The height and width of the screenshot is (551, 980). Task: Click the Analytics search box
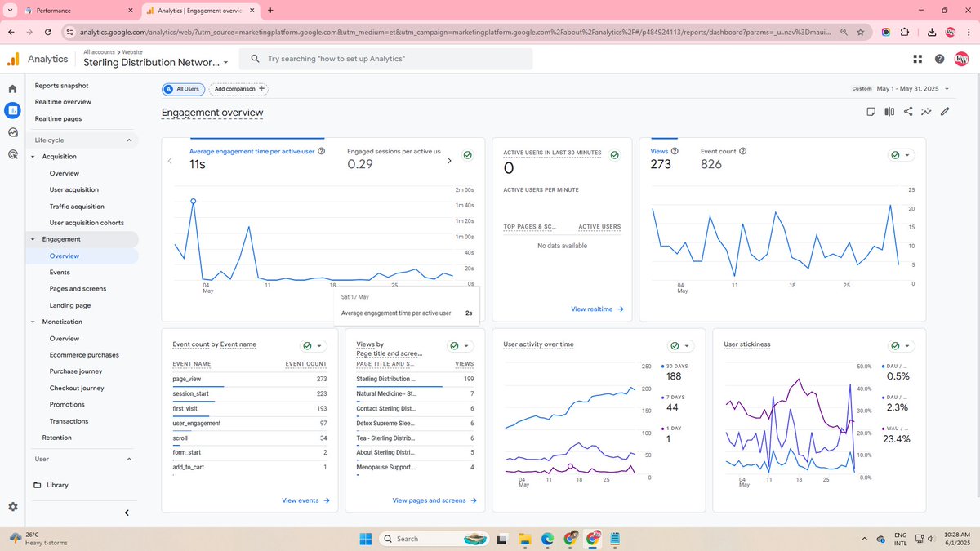pyautogui.click(x=386, y=59)
